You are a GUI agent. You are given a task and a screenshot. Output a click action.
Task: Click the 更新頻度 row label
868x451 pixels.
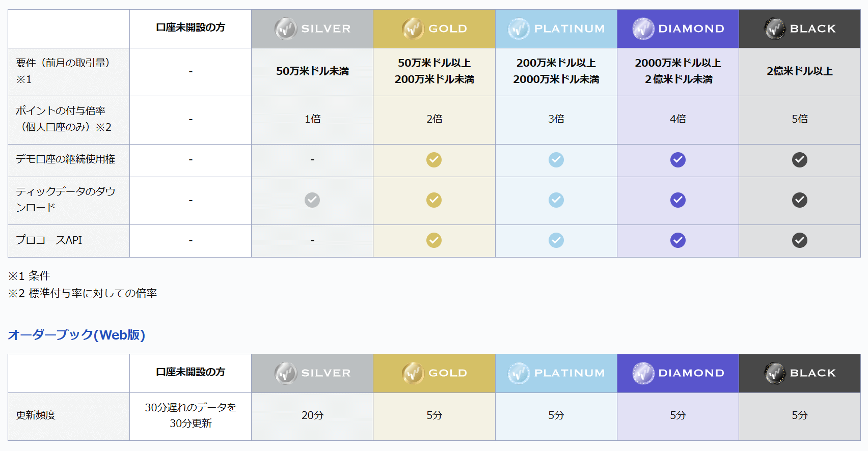click(36, 415)
